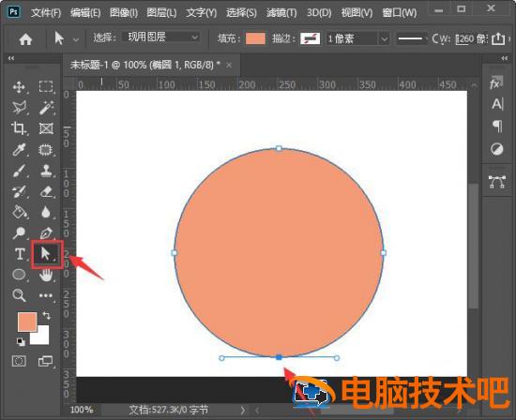516x420 pixels.
Task: Click the vertical canvas scrollbar
Action: click(474, 246)
